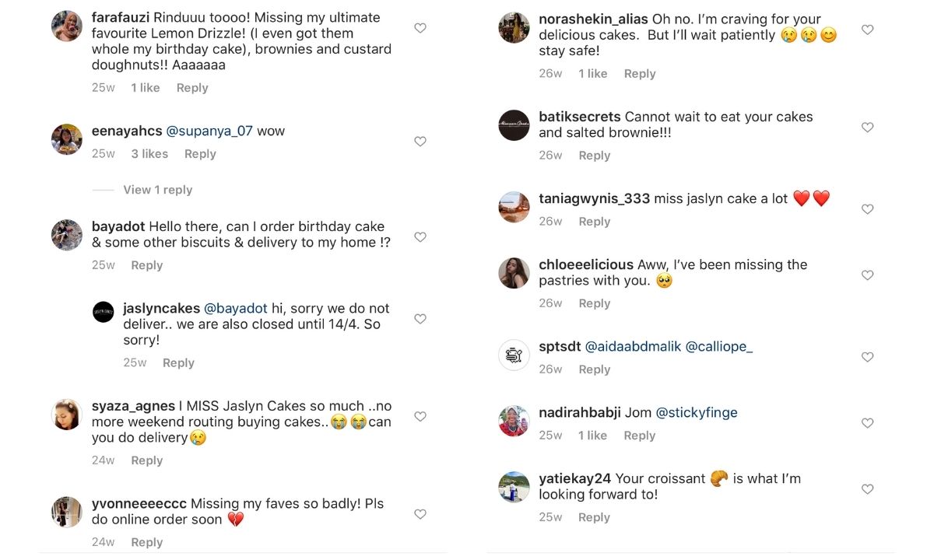Tap the heart on batiksecrets' brownie comment
This screenshot has height=560, width=934.
867,128
